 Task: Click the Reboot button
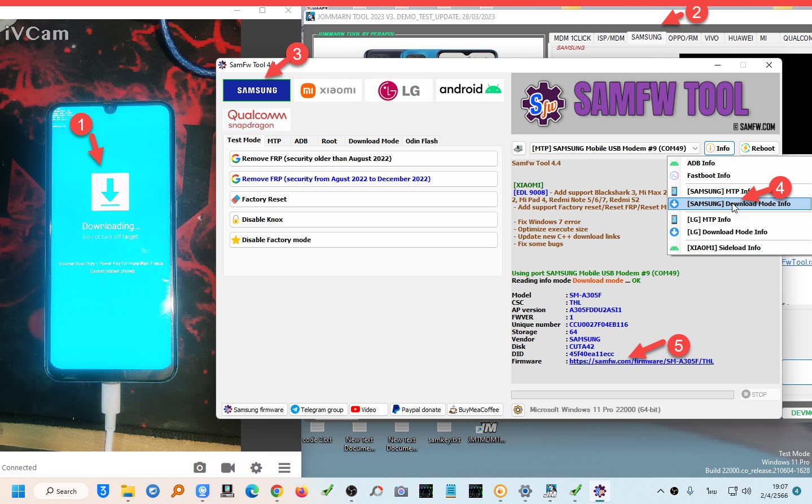coord(759,148)
